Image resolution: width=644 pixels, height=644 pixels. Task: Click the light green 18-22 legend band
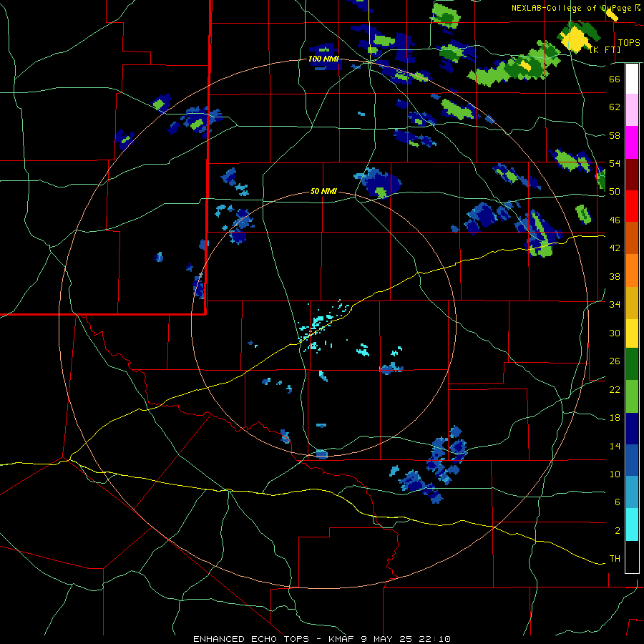point(632,396)
